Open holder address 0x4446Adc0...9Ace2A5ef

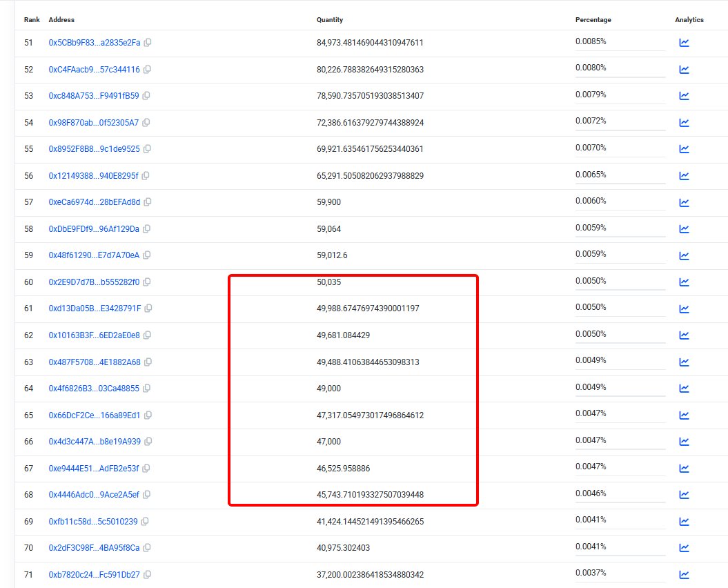94,495
